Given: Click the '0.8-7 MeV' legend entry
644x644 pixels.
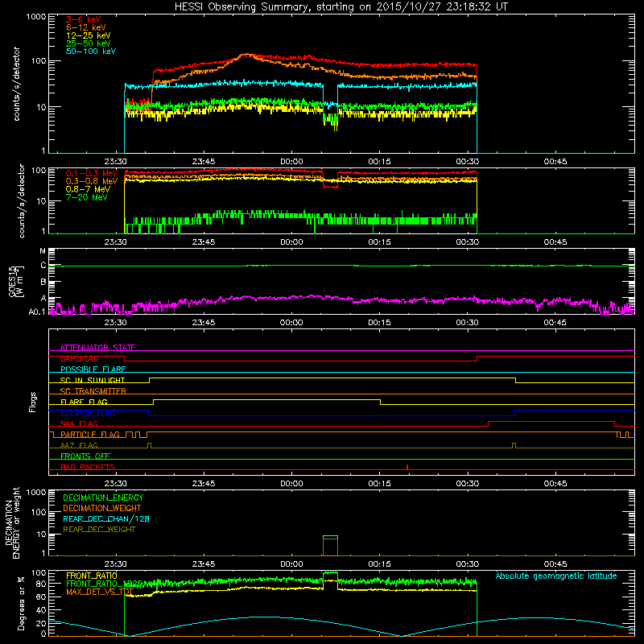Looking at the screenshot, I should point(88,189).
